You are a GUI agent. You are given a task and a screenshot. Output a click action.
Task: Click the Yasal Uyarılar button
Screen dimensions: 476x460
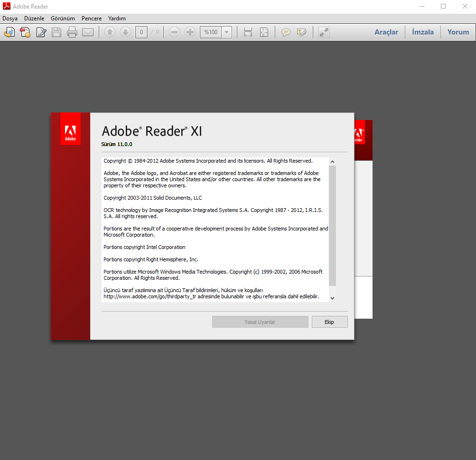tap(260, 322)
